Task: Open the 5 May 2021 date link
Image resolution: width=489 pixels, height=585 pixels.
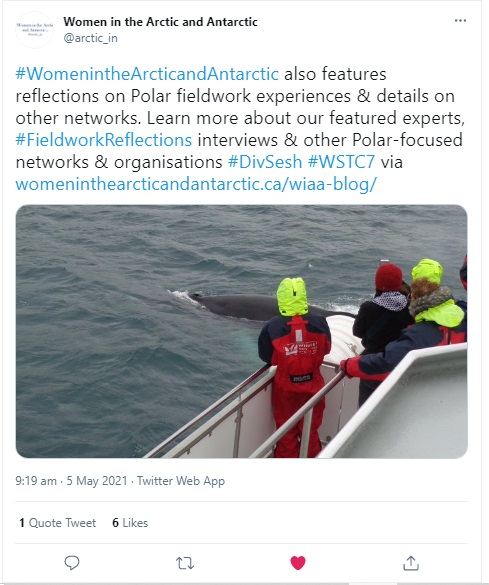Action: click(x=97, y=481)
